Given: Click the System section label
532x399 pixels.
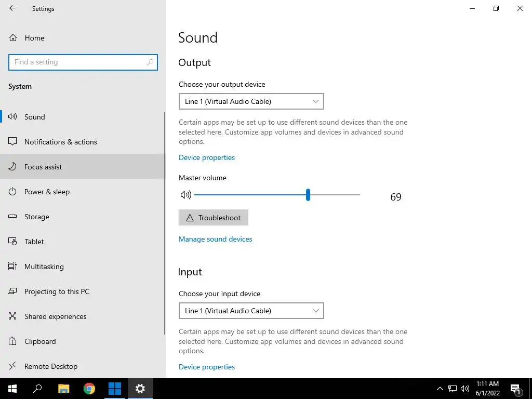Looking at the screenshot, I should pyautogui.click(x=20, y=87).
